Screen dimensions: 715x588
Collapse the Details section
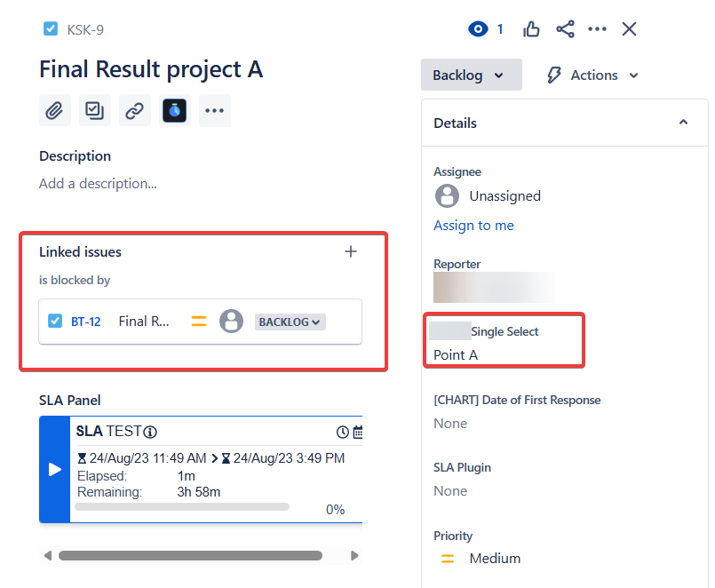(x=683, y=123)
